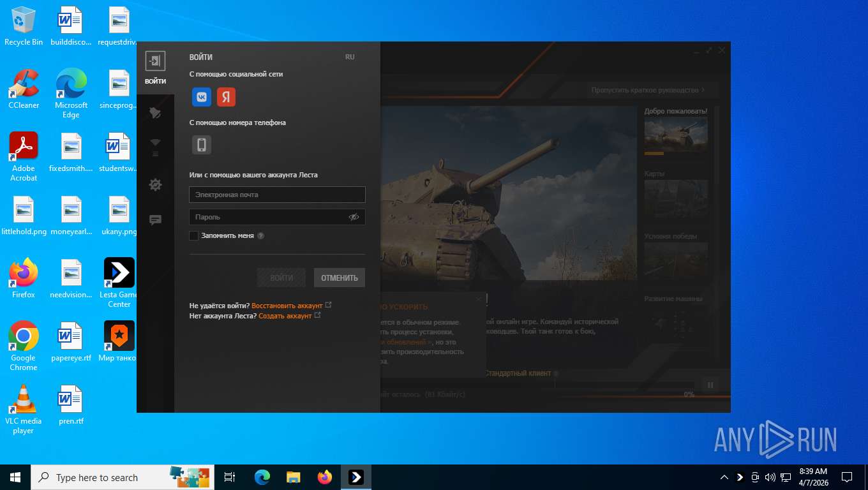Open the notification center

[x=847, y=477]
